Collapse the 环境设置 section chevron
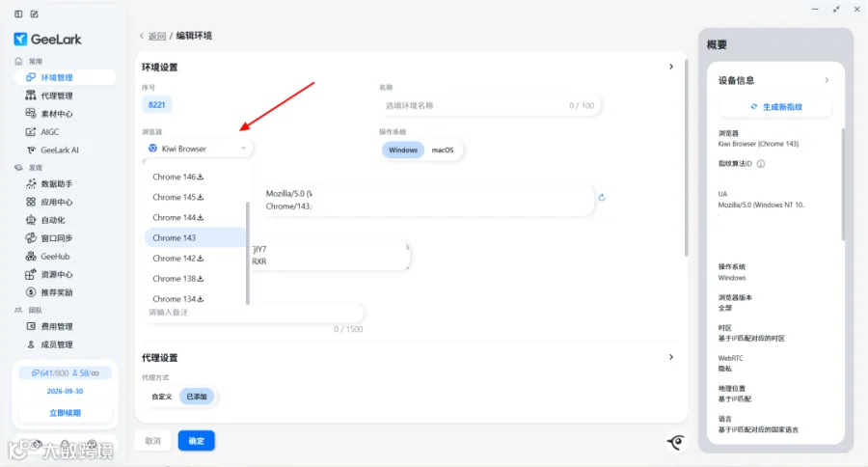This screenshot has height=467, width=868. click(x=671, y=67)
